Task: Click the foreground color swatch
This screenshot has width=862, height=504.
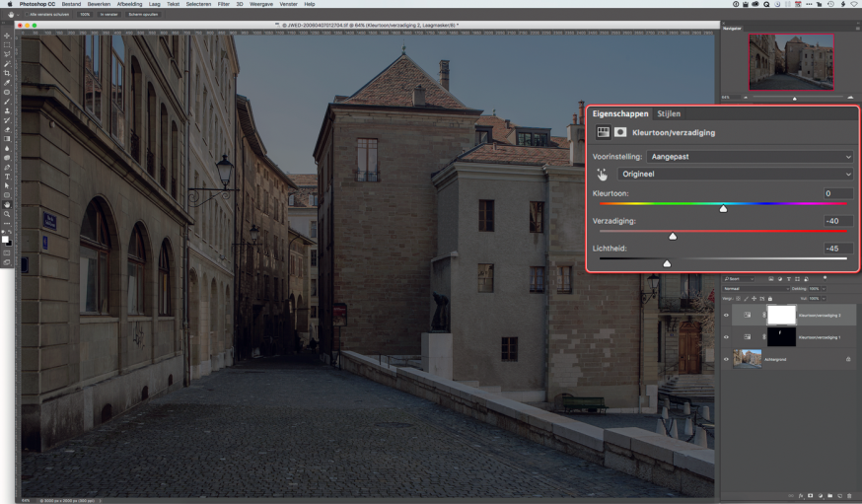Action: point(5,239)
